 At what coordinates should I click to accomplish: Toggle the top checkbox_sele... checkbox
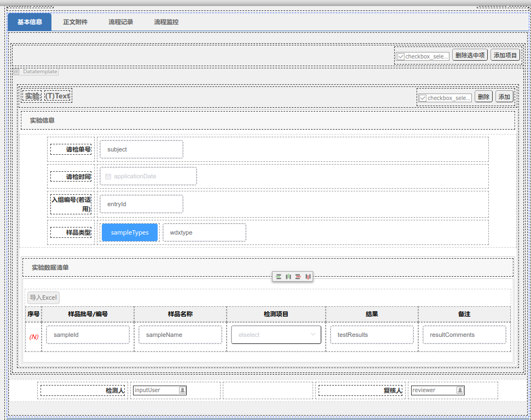(x=401, y=56)
